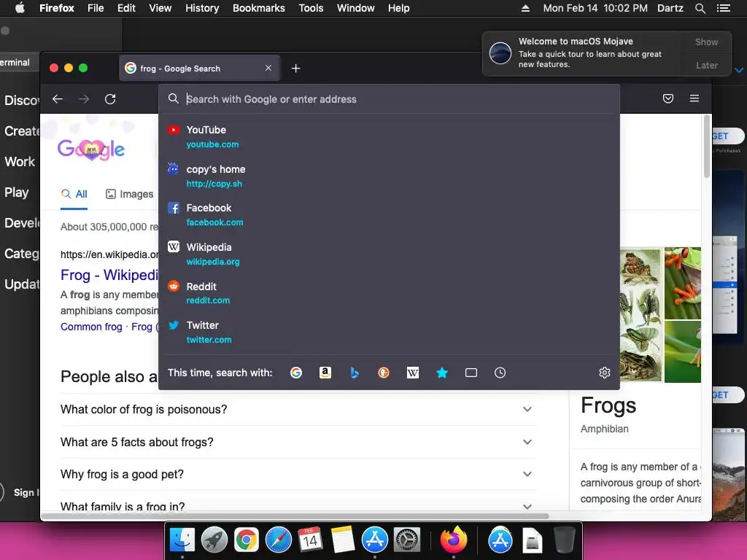Click the Google doodle logo

91,149
